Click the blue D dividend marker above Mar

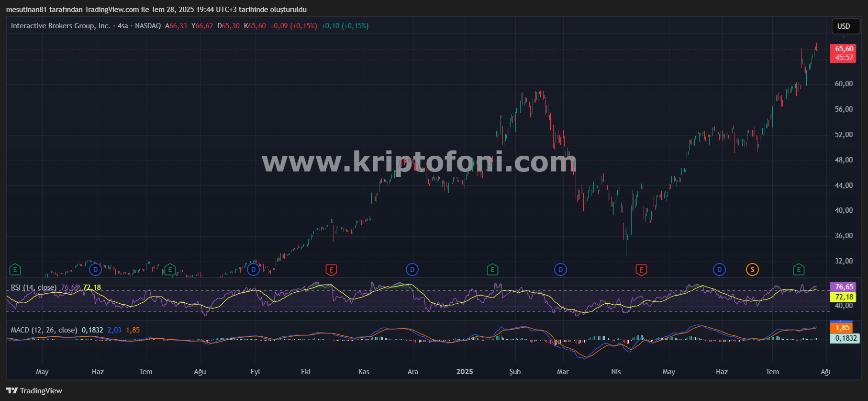click(560, 270)
